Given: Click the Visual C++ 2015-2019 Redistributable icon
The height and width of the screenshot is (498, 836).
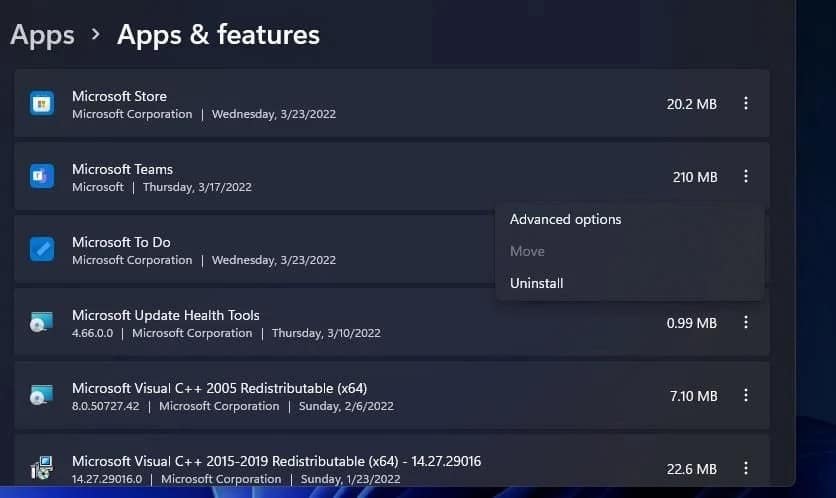Looking at the screenshot, I should [42, 468].
